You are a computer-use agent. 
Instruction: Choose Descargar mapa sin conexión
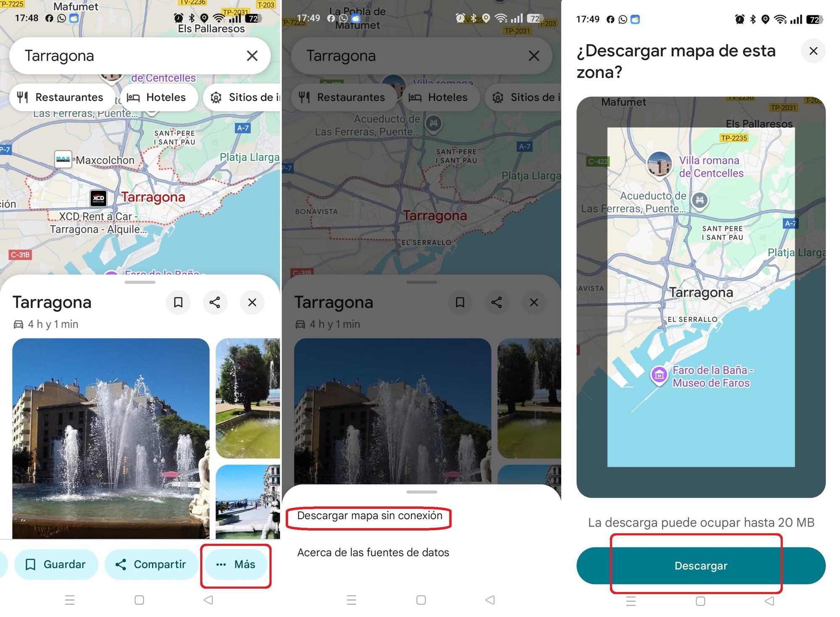[x=369, y=516]
